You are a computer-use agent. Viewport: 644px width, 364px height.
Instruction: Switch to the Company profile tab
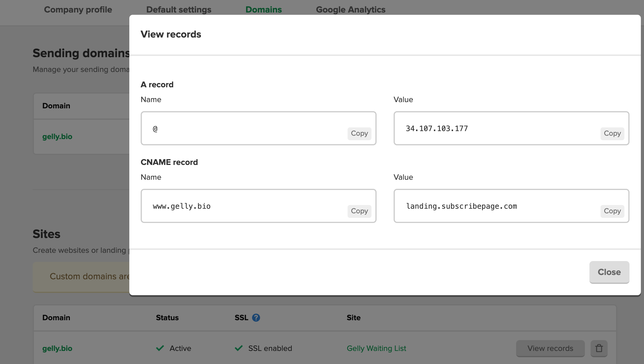click(x=77, y=9)
